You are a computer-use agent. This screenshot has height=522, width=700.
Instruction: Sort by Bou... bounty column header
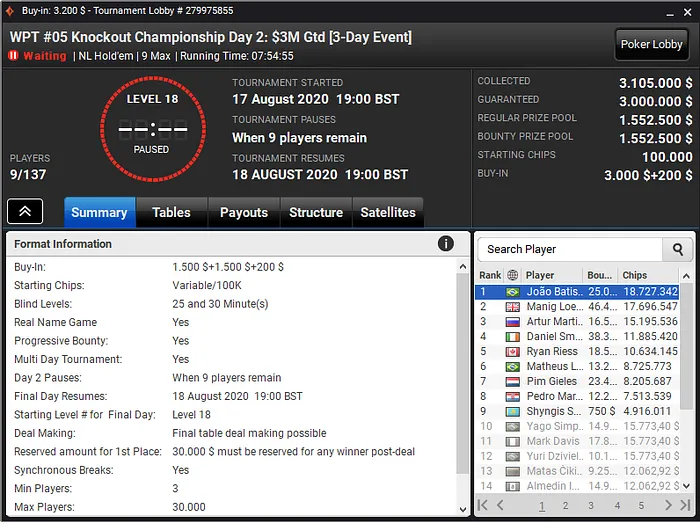coord(600,275)
